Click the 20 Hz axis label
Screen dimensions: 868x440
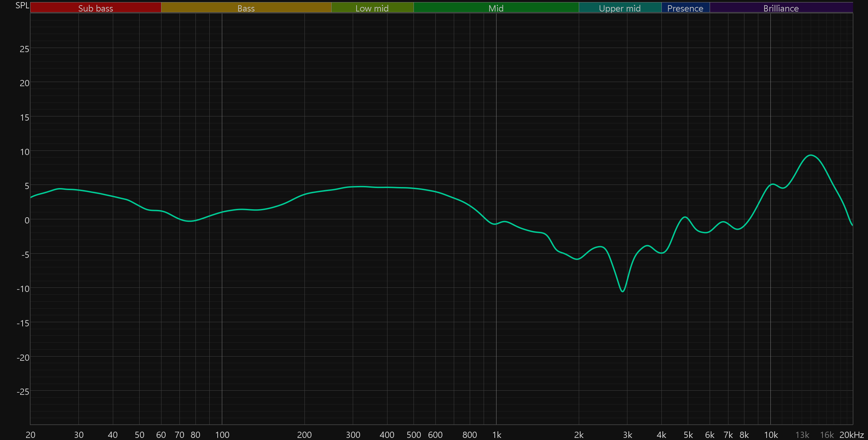click(31, 435)
